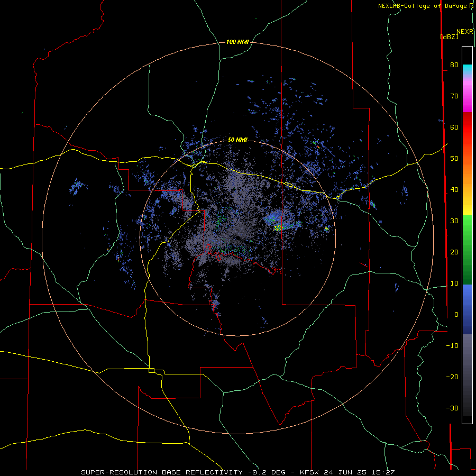This screenshot has width=476, height=476.
Task: Click the [dBZ] unit label
Action: tap(450, 36)
